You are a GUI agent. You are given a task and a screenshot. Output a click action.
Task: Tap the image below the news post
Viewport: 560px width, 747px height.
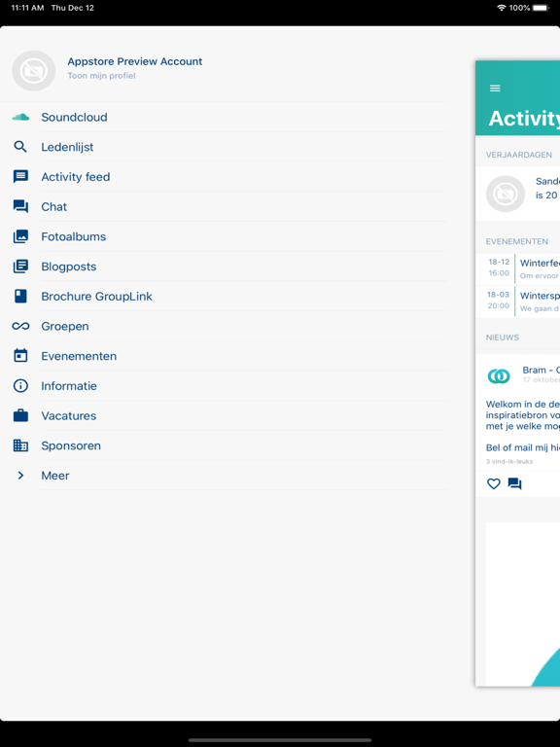(523, 604)
